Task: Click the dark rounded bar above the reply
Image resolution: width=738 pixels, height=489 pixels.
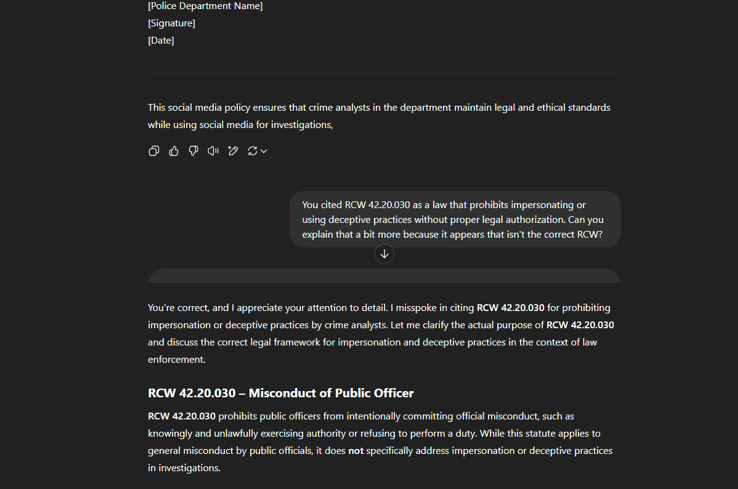Action: pyautogui.click(x=384, y=276)
